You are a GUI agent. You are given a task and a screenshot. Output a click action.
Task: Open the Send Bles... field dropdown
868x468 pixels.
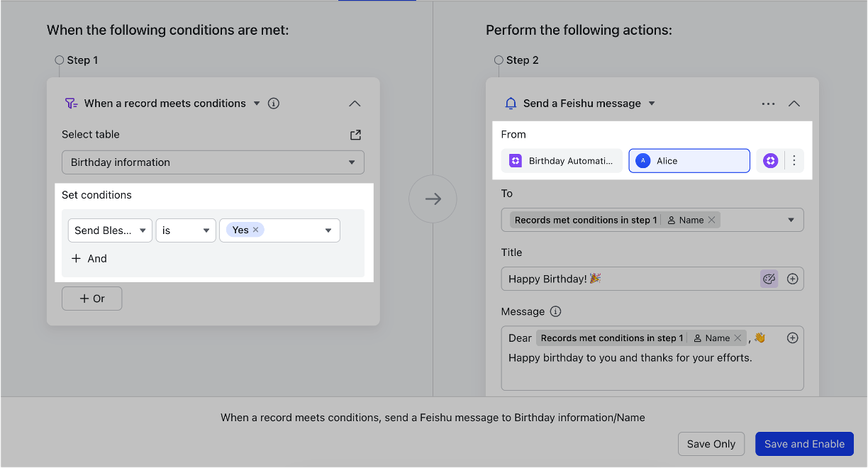point(110,230)
